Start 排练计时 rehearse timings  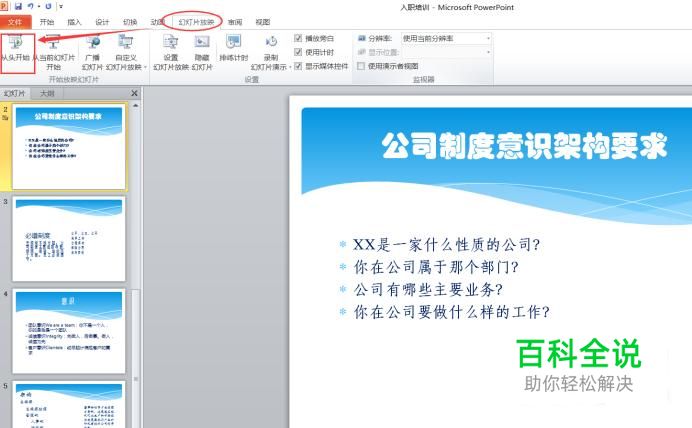coord(233,49)
